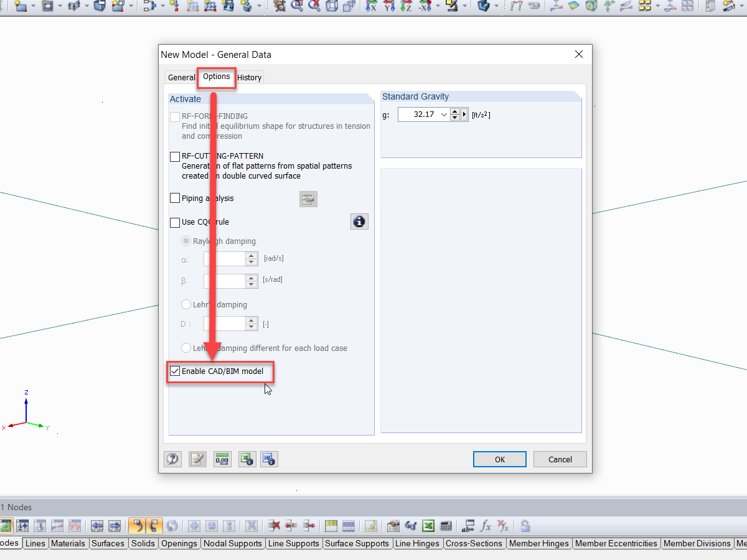This screenshot has width=747, height=560.
Task: Enable the RF-CUTTING-PATTERN option
Action: (x=175, y=156)
